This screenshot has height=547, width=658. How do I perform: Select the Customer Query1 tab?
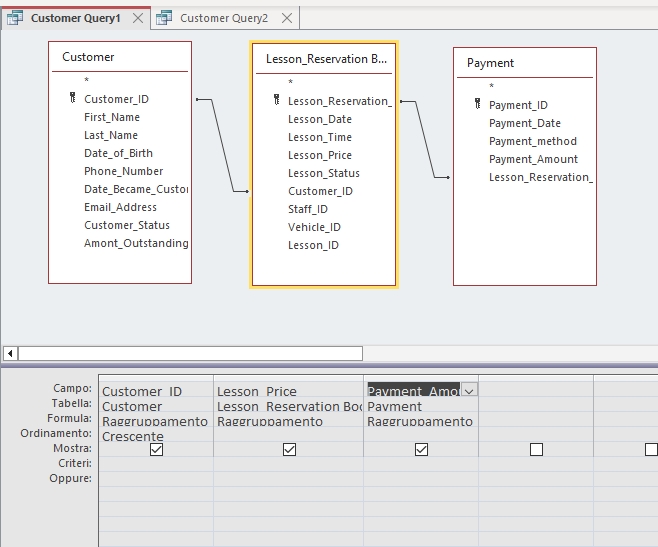76,18
